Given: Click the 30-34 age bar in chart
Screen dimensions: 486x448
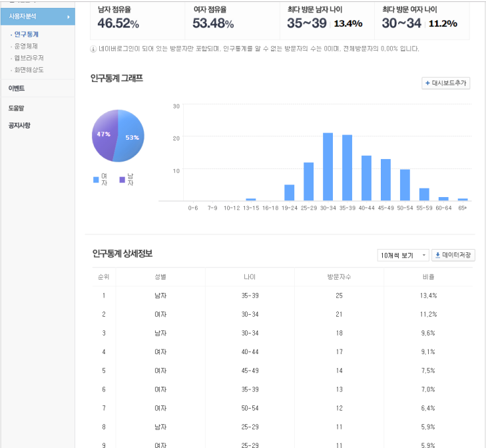Looking at the screenshot, I should (328, 166).
